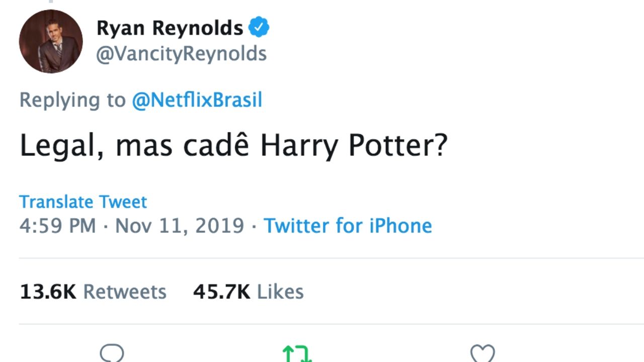This screenshot has height=362, width=644.
Task: Open Ryan Reynolds profile picture
Action: click(x=50, y=41)
